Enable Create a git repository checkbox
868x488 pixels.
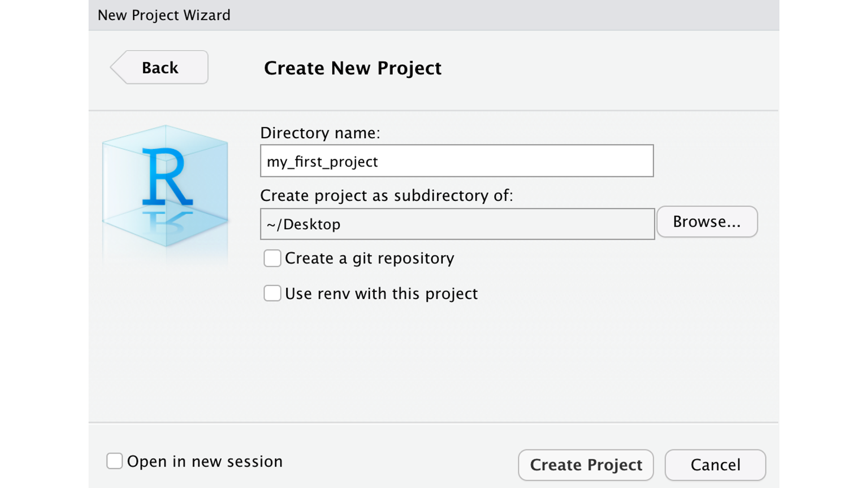[272, 258]
